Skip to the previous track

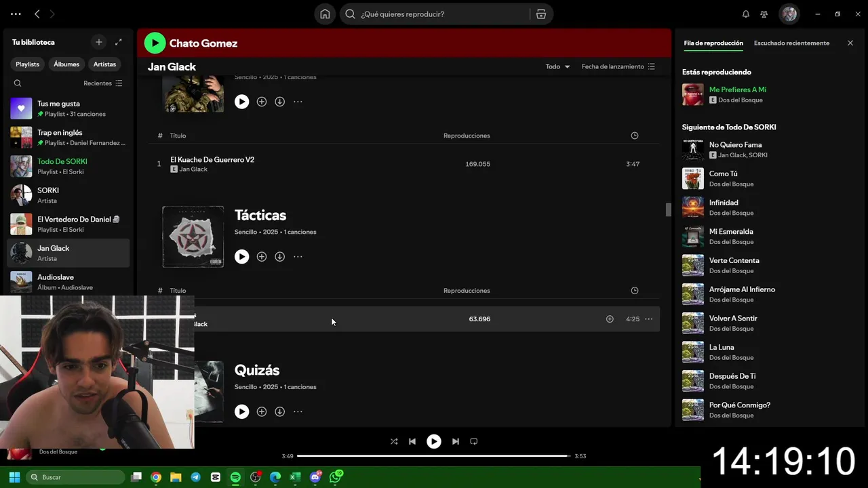(412, 441)
